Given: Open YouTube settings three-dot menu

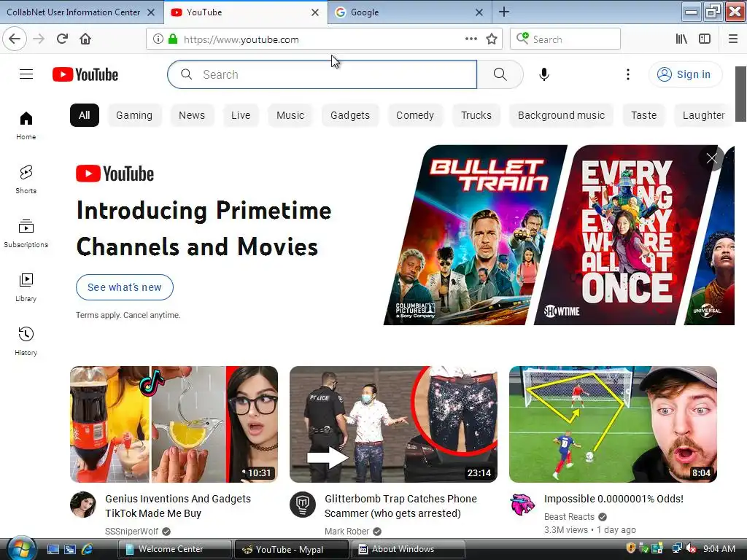Looking at the screenshot, I should [628, 74].
